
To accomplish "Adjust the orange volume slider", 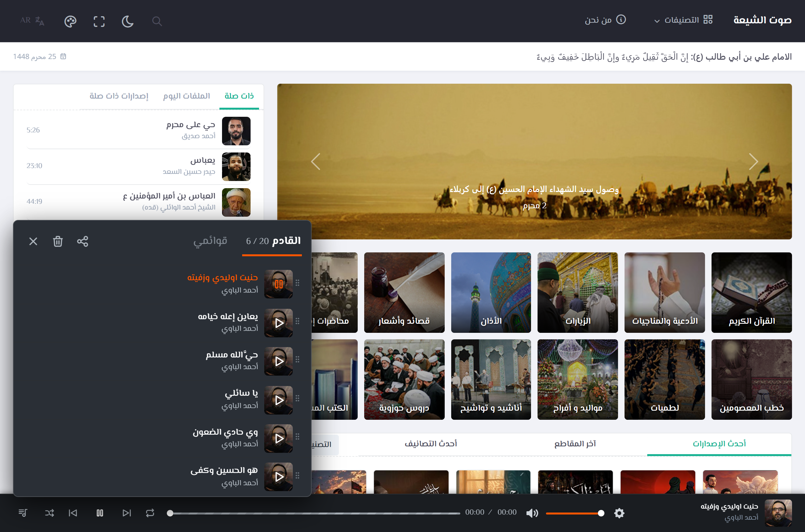I will point(575,513).
